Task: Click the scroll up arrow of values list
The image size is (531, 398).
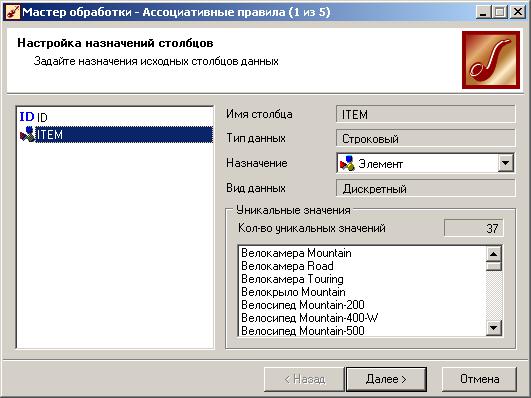Action: click(x=494, y=254)
